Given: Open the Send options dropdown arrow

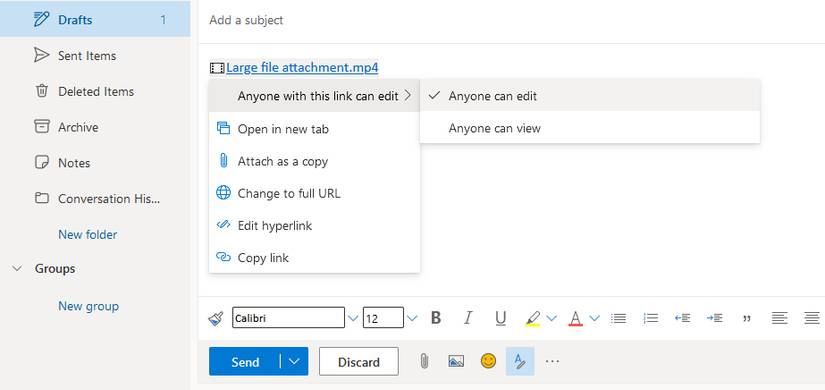Looking at the screenshot, I should 295,362.
